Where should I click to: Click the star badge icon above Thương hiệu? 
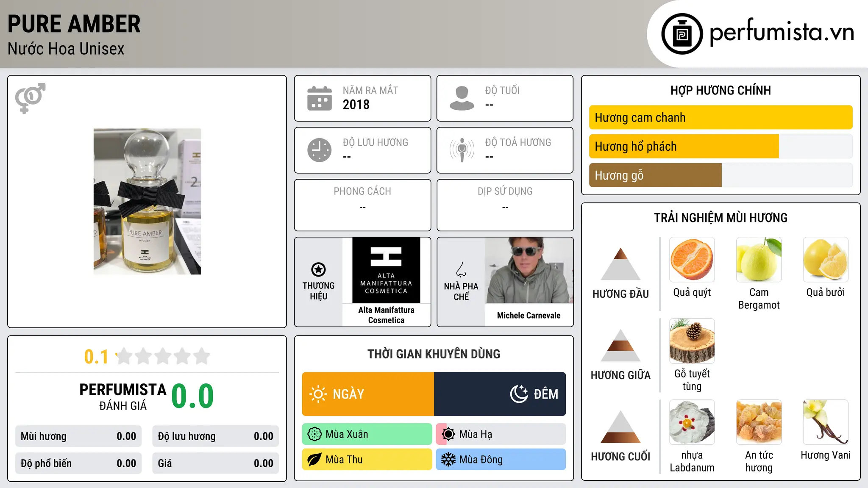[x=318, y=269]
